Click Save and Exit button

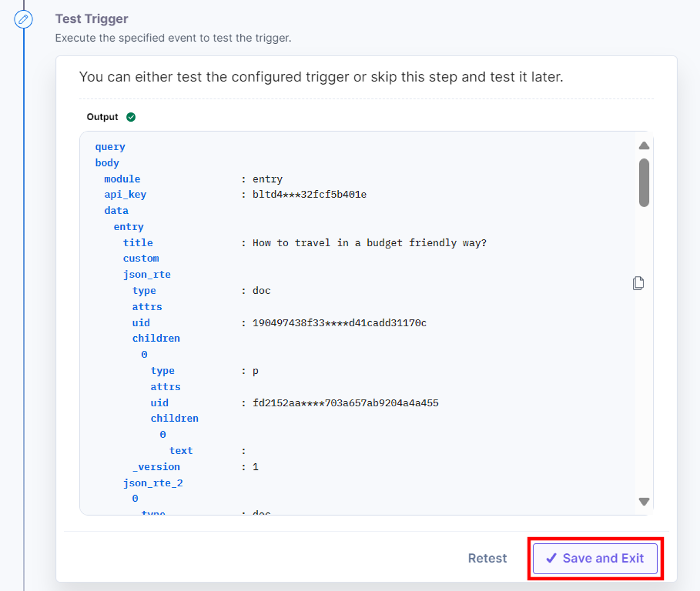(x=595, y=559)
